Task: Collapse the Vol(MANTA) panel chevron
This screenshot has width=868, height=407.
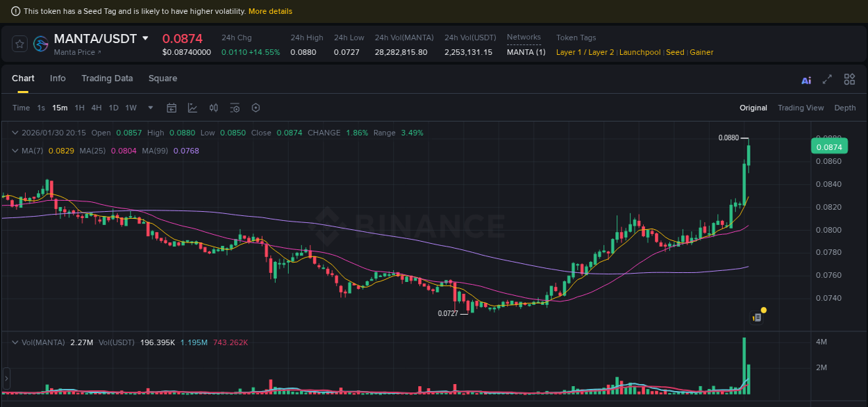Action: click(15, 342)
